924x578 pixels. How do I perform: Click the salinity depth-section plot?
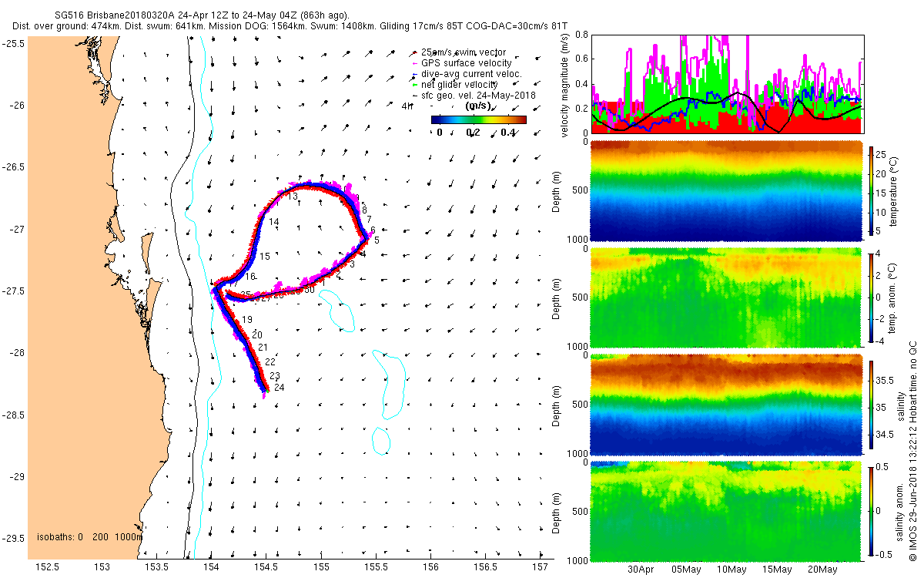(x=725, y=405)
